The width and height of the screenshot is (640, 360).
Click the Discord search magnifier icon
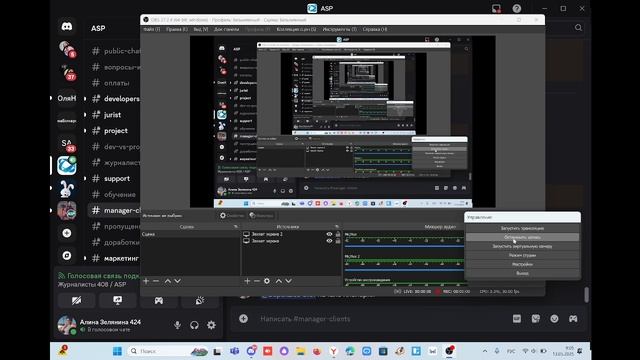tap(578, 27)
